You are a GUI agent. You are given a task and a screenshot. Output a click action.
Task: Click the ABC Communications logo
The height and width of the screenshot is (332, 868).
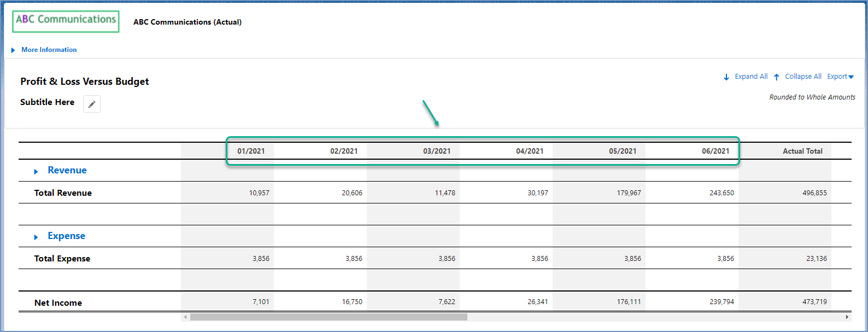pyautogui.click(x=66, y=21)
